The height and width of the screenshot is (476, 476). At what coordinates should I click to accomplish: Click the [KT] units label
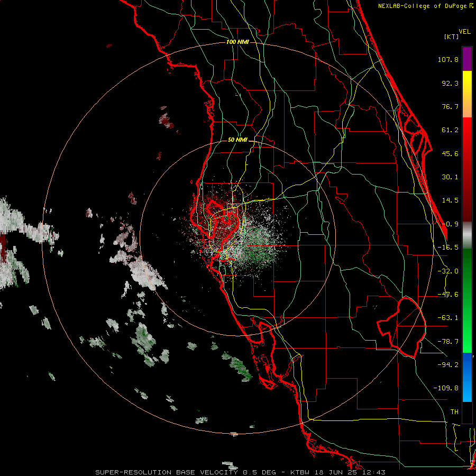(x=451, y=36)
